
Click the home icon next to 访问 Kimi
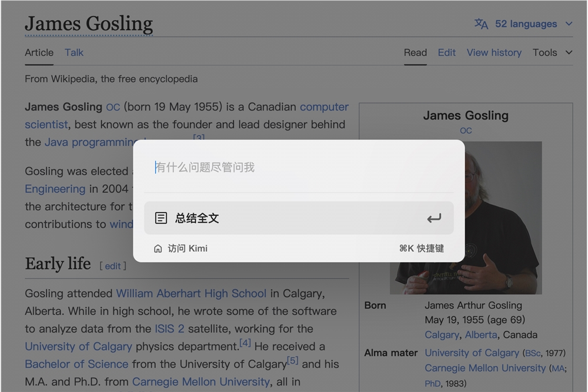point(158,248)
